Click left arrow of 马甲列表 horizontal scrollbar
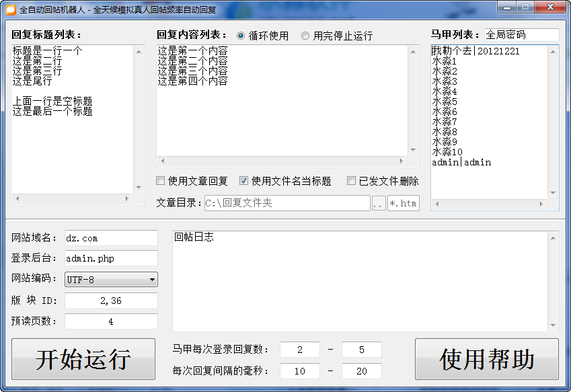The image size is (571, 392). tap(437, 204)
